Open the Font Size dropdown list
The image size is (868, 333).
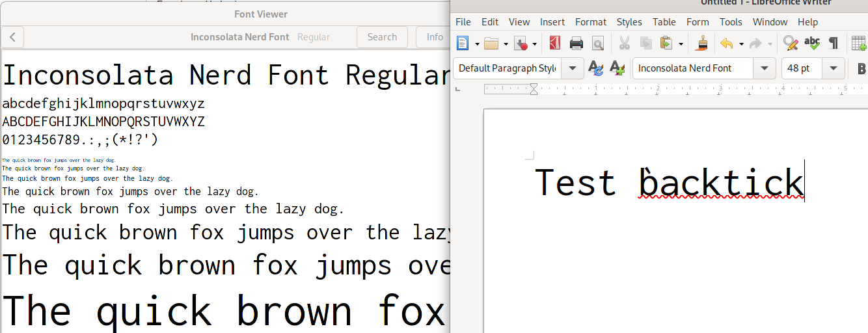click(833, 68)
